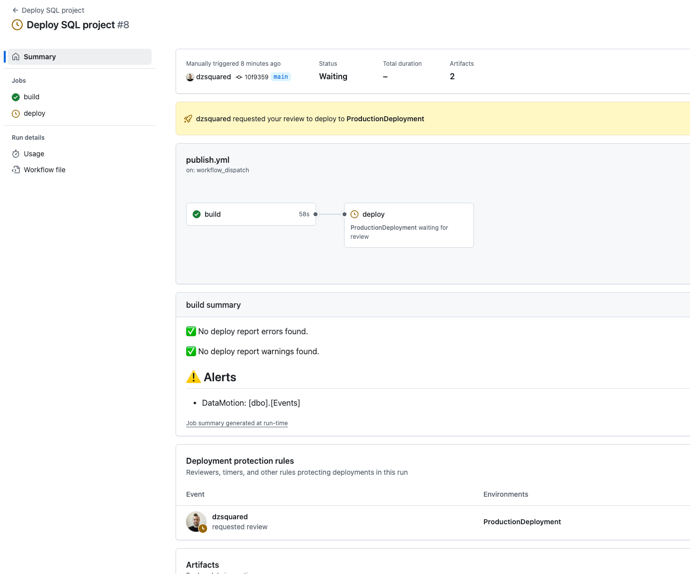Open Workflow file under Run details
The image size is (690, 574).
(44, 170)
